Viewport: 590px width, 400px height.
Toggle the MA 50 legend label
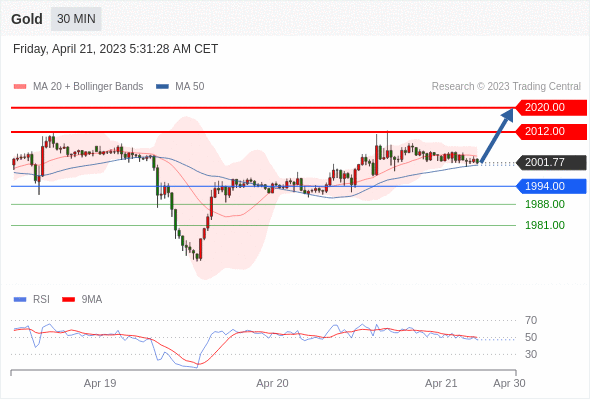tap(190, 87)
